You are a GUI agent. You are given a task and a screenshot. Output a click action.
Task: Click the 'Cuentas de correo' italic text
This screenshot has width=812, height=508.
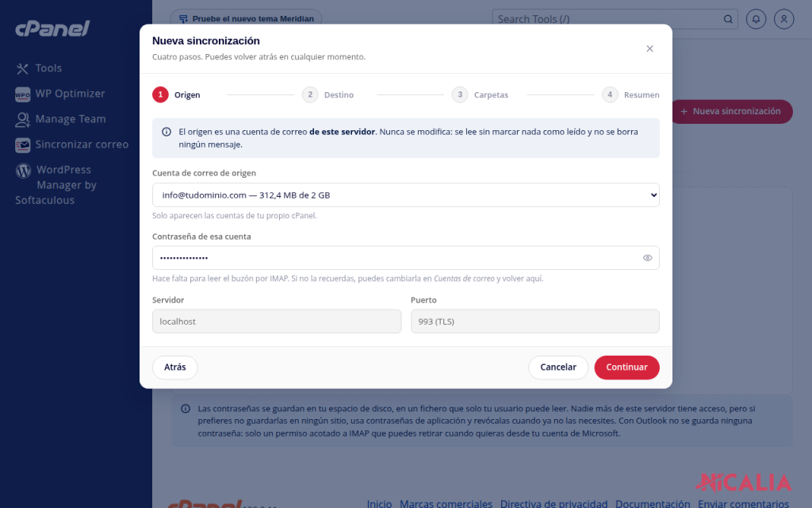click(x=464, y=279)
